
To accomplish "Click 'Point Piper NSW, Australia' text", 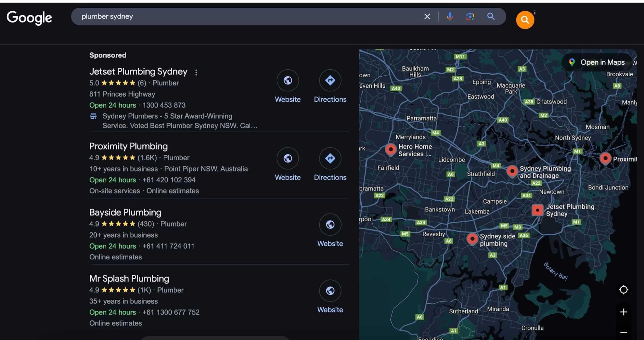I will (x=206, y=169).
